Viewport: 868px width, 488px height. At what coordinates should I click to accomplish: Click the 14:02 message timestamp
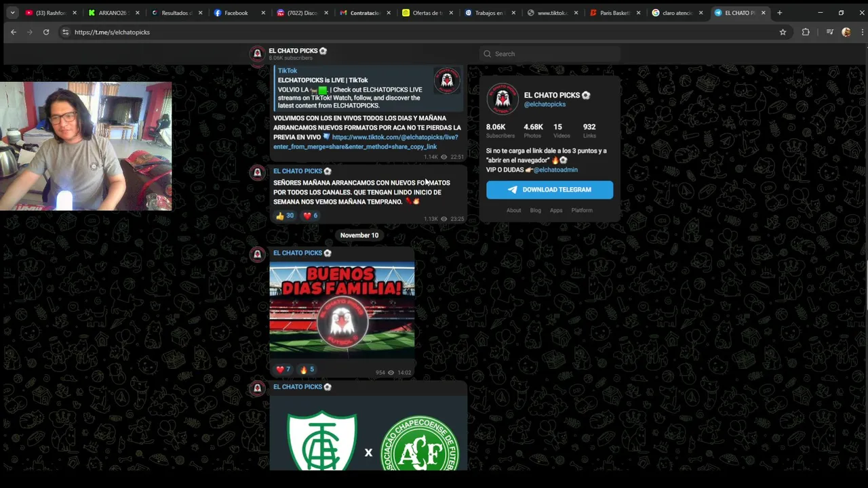click(404, 373)
